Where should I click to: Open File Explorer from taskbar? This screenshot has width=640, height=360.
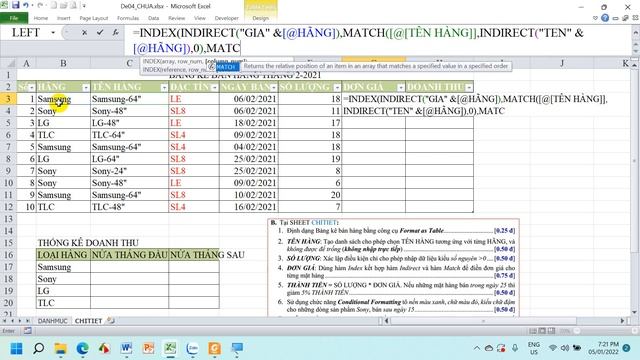(x=61, y=348)
